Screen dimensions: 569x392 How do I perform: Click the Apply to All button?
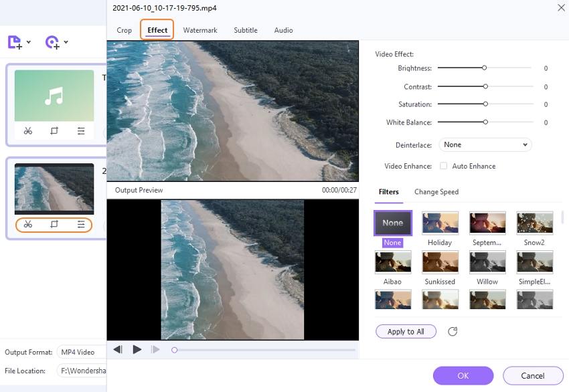tap(406, 331)
